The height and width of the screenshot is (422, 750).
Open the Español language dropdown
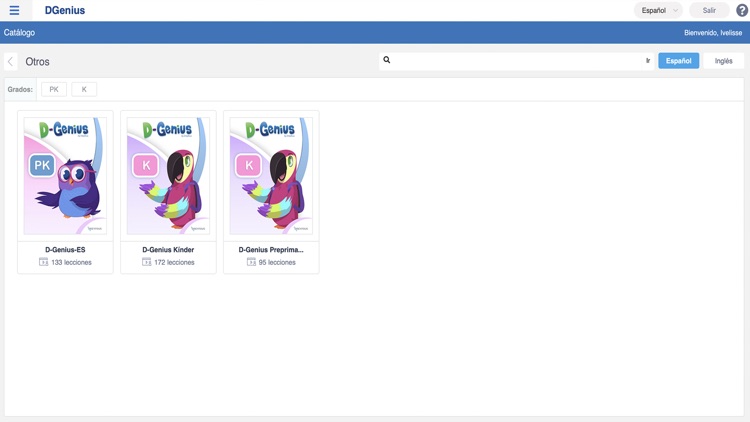point(658,10)
